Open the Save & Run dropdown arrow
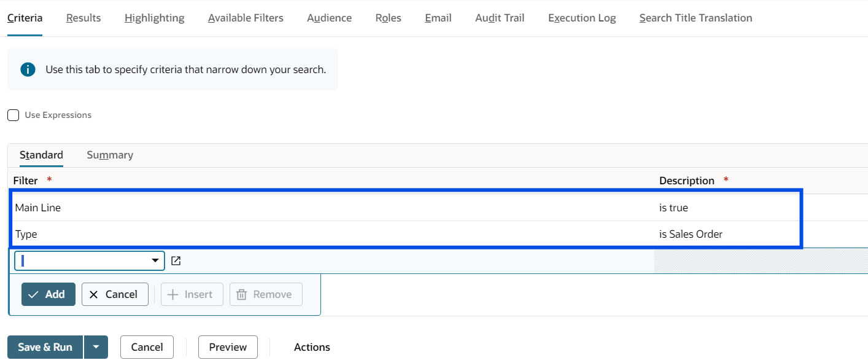This screenshot has width=868, height=360. (x=96, y=347)
